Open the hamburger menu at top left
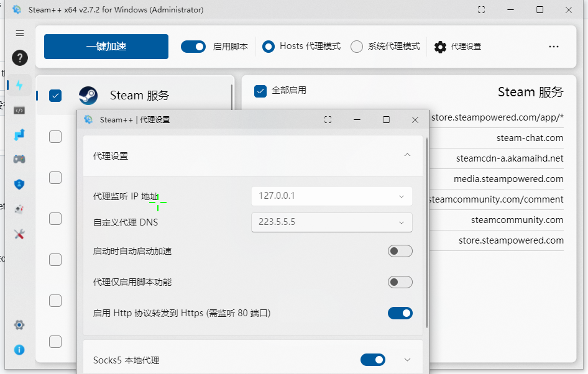 (19, 33)
